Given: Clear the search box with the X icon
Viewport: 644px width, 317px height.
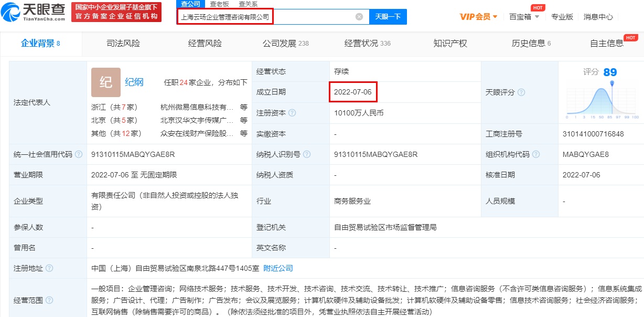Looking at the screenshot, I should pyautogui.click(x=359, y=17).
